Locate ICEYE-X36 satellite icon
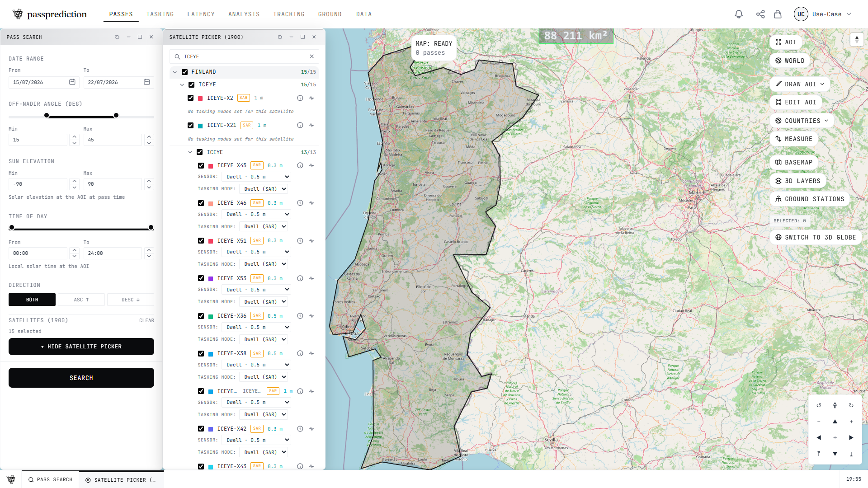This screenshot has width=868, height=488. (x=311, y=316)
